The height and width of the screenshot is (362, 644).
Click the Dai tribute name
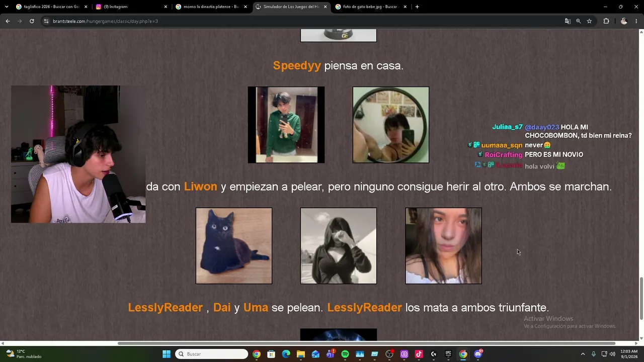pyautogui.click(x=222, y=308)
